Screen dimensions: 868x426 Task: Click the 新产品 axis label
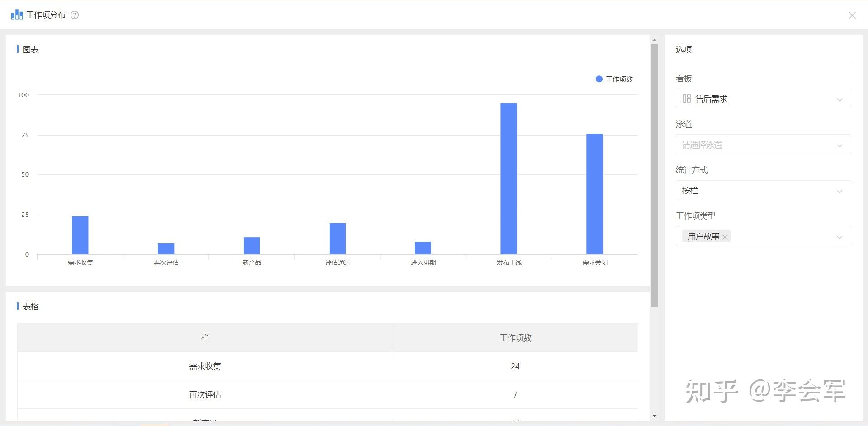(252, 262)
